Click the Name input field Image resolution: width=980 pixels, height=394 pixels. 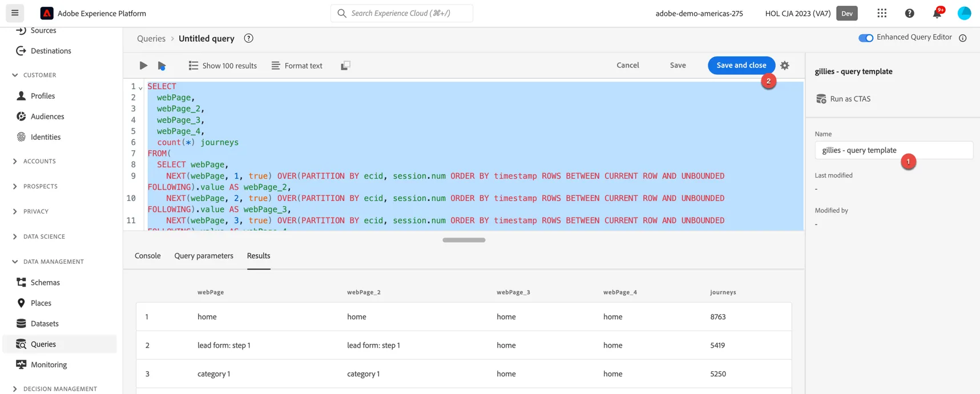coord(894,150)
